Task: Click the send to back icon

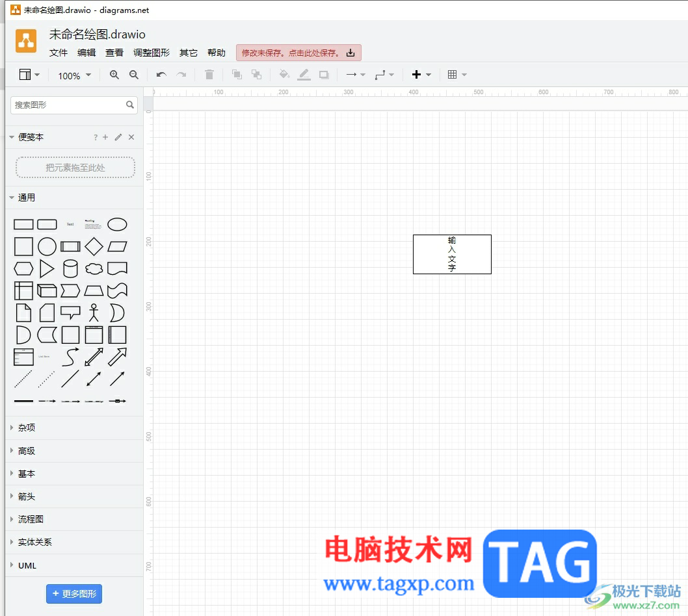Action: click(257, 75)
